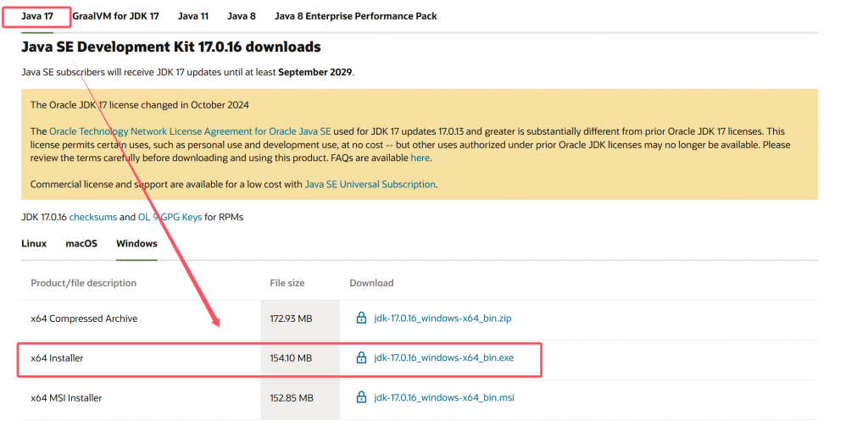Open the Java 11 tab

click(195, 16)
